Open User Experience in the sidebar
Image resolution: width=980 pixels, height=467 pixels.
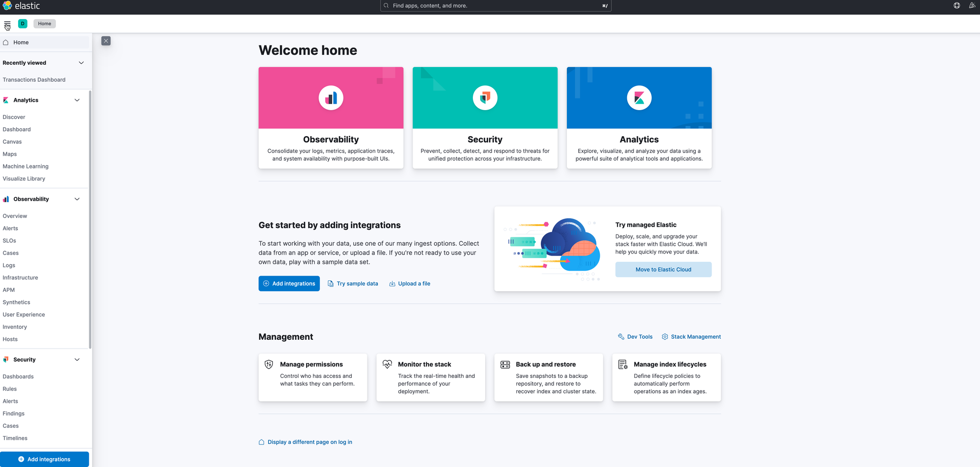point(24,315)
